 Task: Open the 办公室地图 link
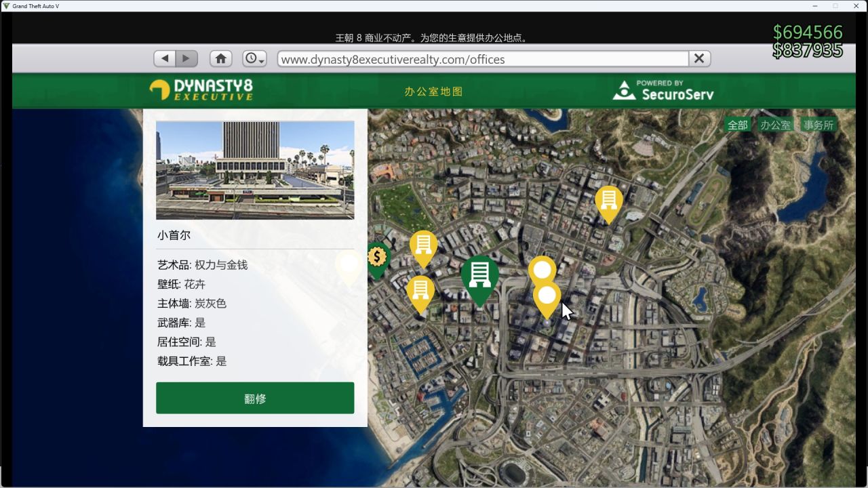click(x=434, y=91)
